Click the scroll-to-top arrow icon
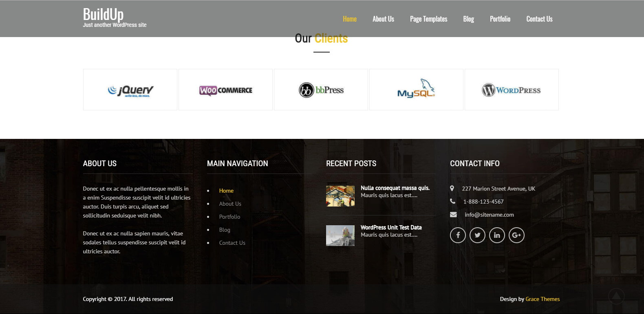The width and height of the screenshot is (644, 314). [616, 296]
